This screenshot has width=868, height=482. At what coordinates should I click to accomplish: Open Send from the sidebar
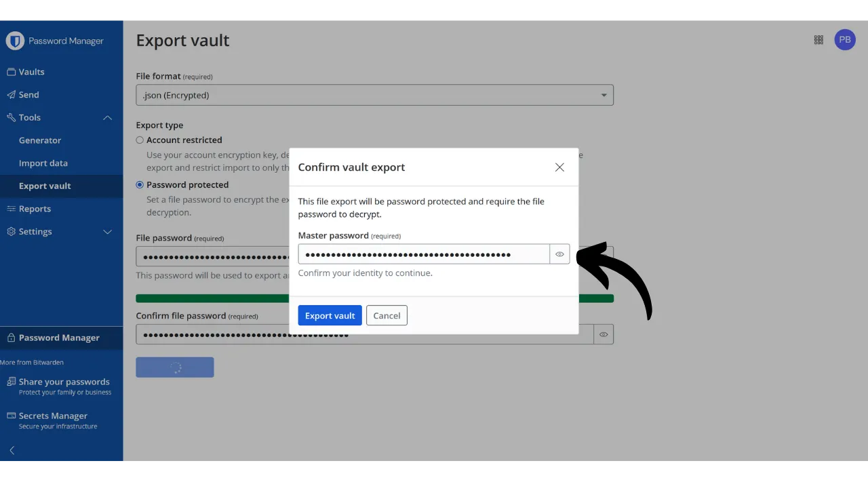[28, 95]
